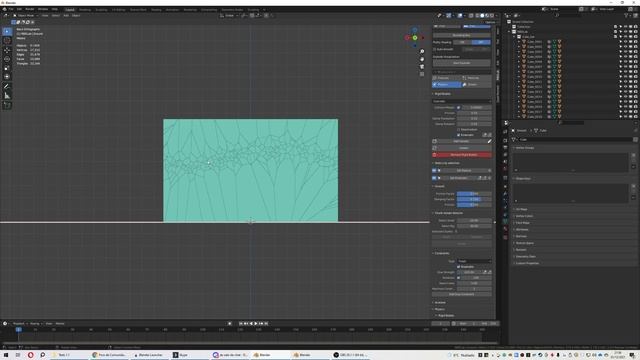Toggle the Collision Margin checkbox
The width and height of the screenshot is (640, 360).
(459, 107)
